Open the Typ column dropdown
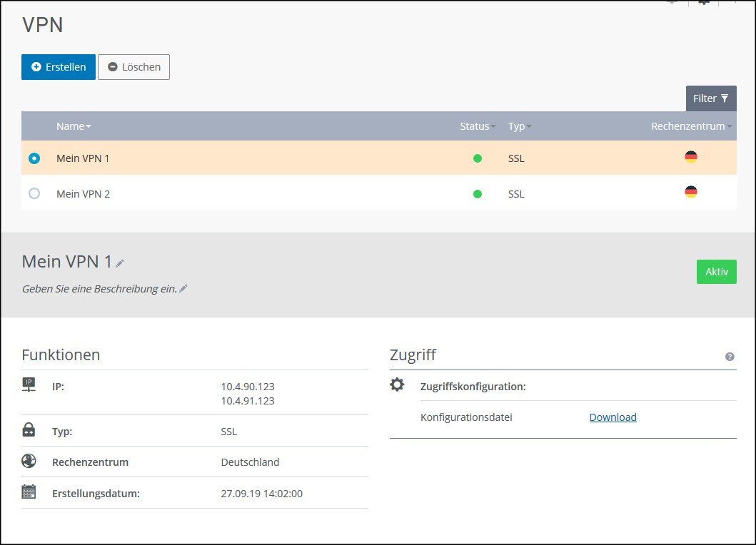 tap(530, 126)
